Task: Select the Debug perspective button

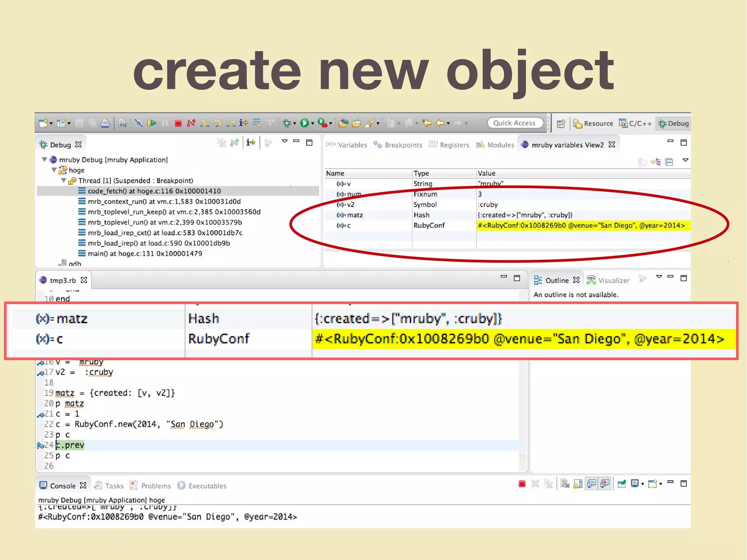Action: (673, 124)
